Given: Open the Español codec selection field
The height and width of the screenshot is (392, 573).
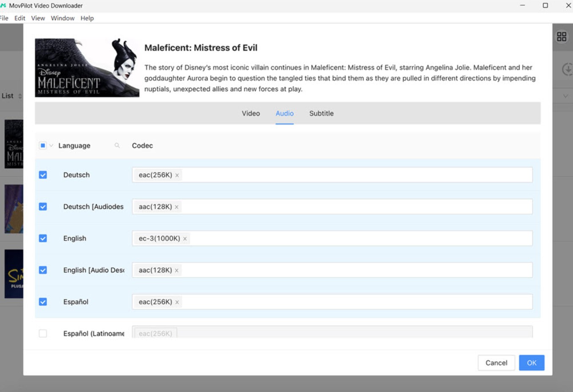Looking at the screenshot, I should pyautogui.click(x=332, y=302).
